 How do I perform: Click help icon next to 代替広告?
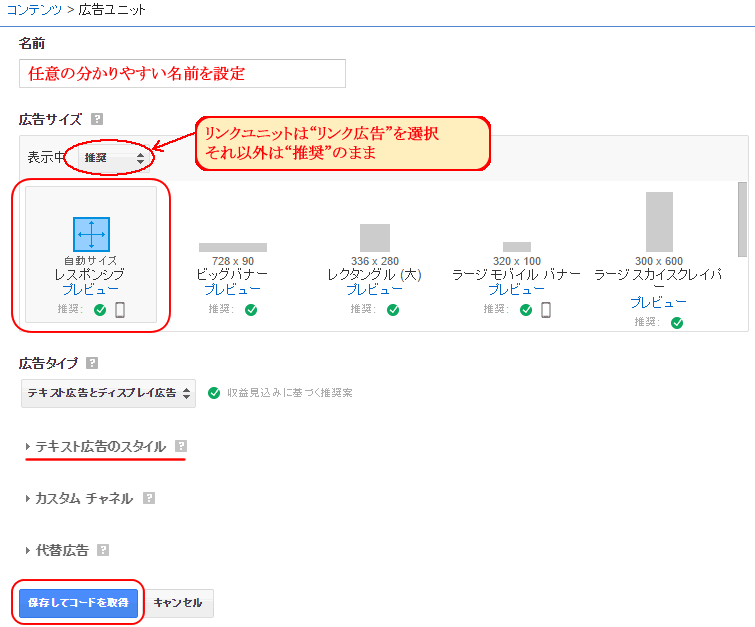point(103,550)
